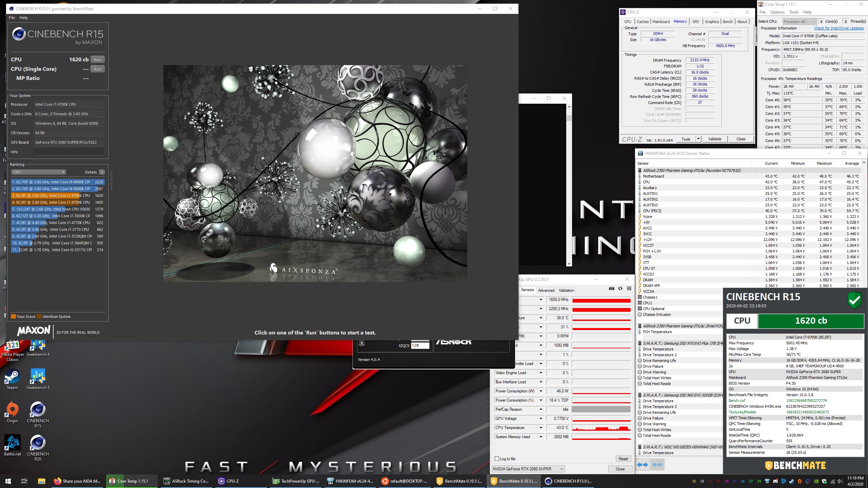Run the Cinebench CPU test

click(98, 60)
